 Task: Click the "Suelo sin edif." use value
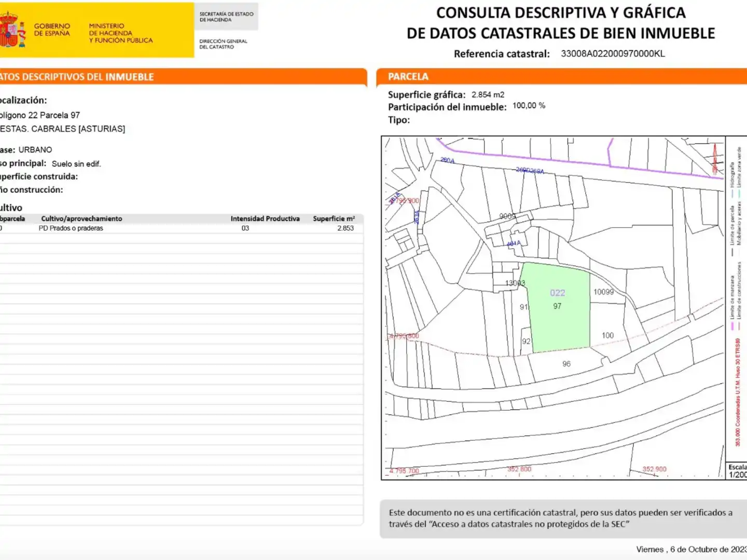click(76, 164)
